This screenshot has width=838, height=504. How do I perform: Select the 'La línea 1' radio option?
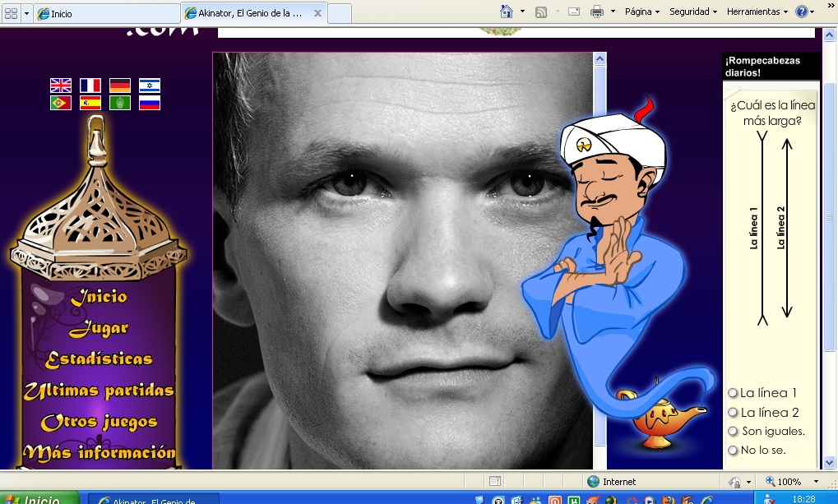[x=732, y=393]
